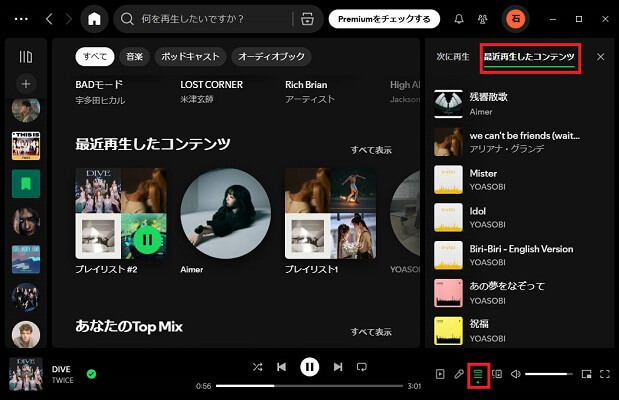Toggle repeat mode
This screenshot has width=619, height=400.
click(362, 367)
